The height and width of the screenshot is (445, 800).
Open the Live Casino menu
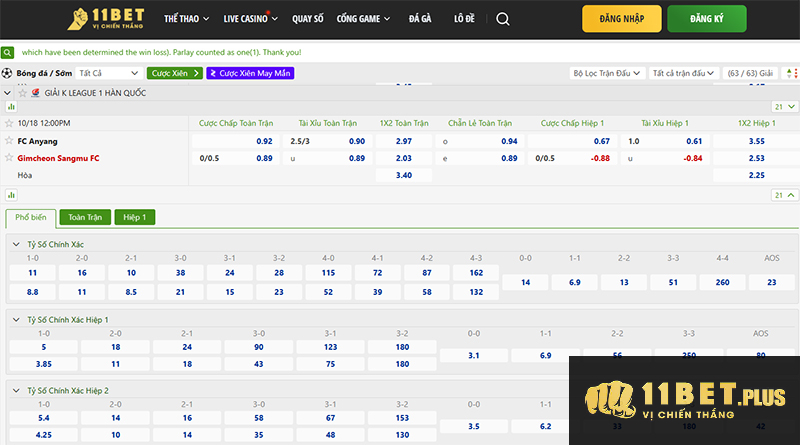[x=250, y=19]
